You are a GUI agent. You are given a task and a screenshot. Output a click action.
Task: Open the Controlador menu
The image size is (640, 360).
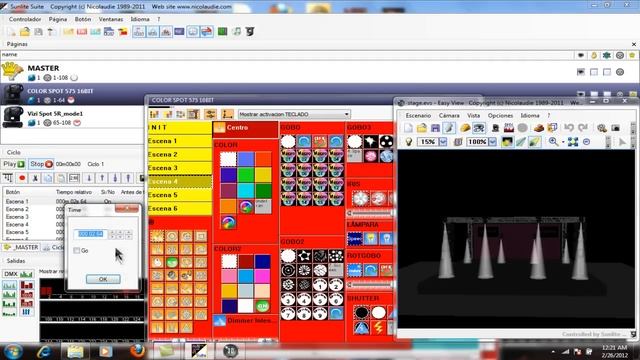pyautogui.click(x=25, y=19)
